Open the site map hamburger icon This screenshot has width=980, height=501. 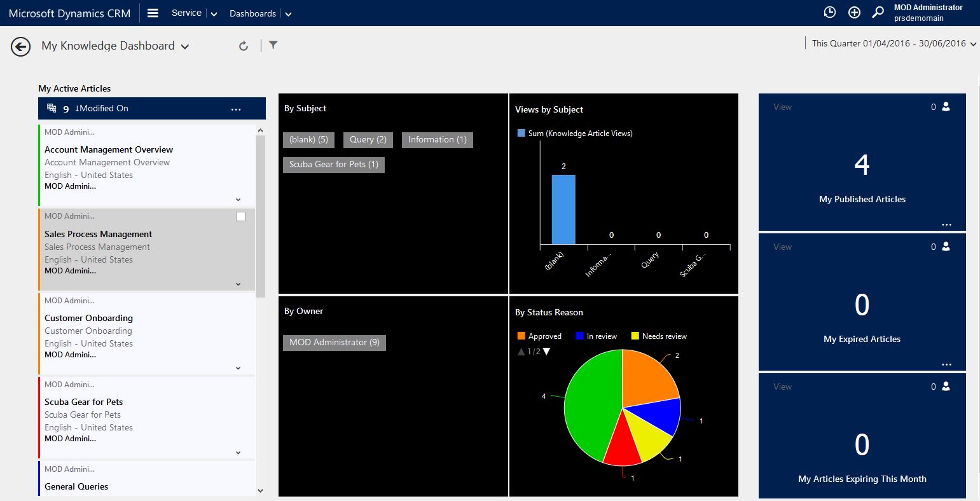(x=153, y=12)
